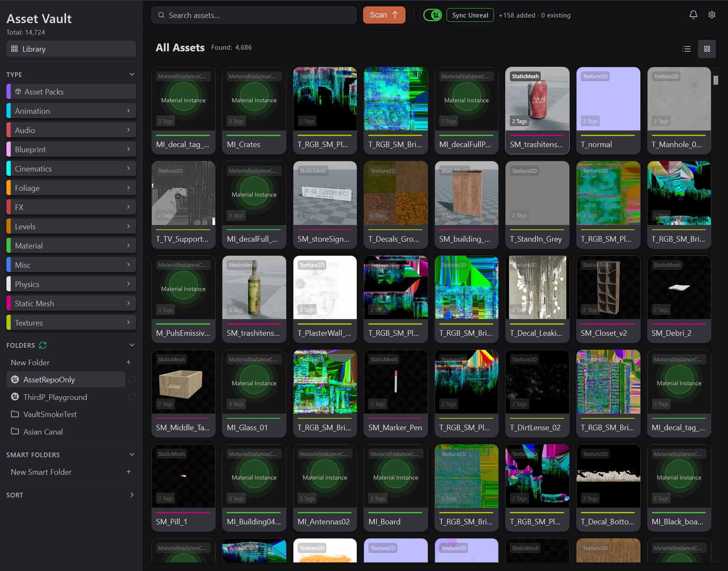Click the MI_Antennas02 material card
The height and width of the screenshot is (571, 728).
(325, 488)
